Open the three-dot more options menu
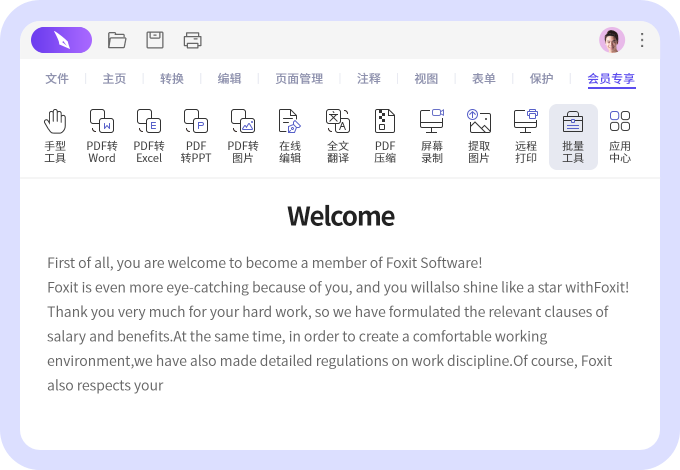The image size is (680, 470). pyautogui.click(x=642, y=40)
